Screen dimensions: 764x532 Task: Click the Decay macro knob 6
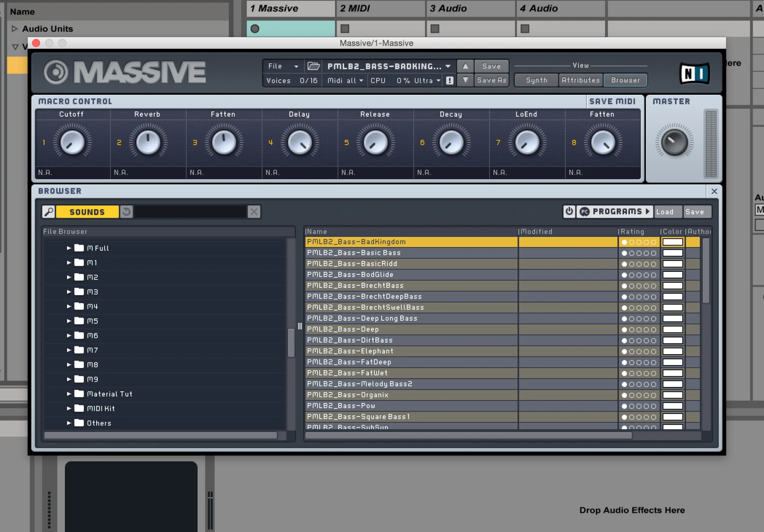(x=451, y=142)
